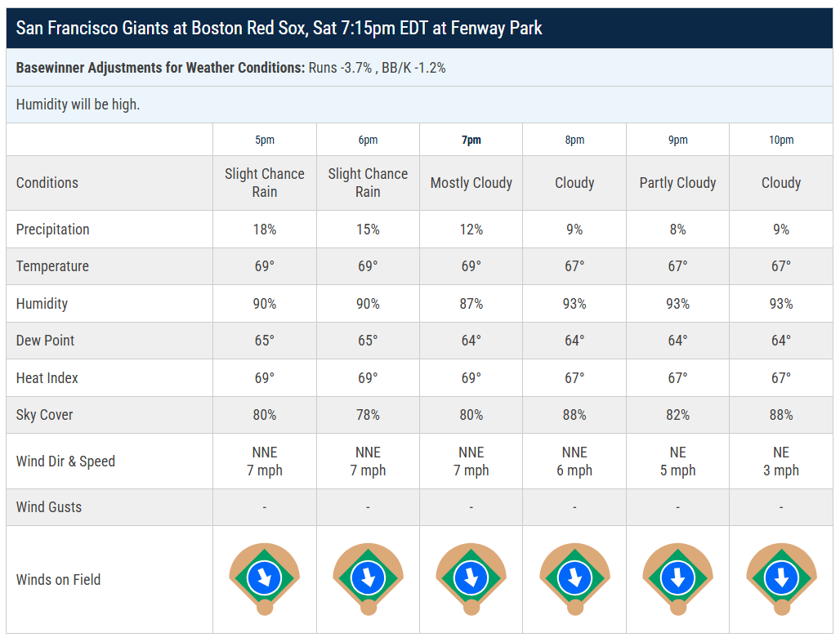Image resolution: width=840 pixels, height=642 pixels.
Task: Click the Wind Dir & Speed row label
Action: [x=65, y=461]
